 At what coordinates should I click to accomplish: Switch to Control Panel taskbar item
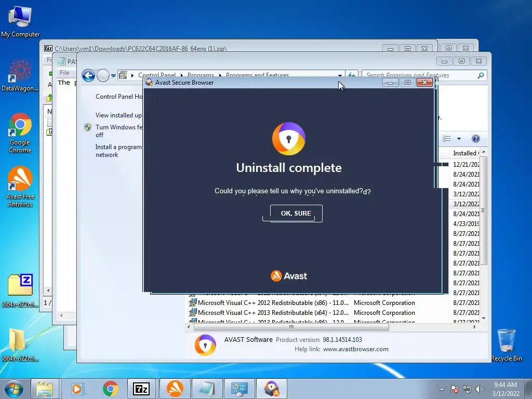[239, 389]
